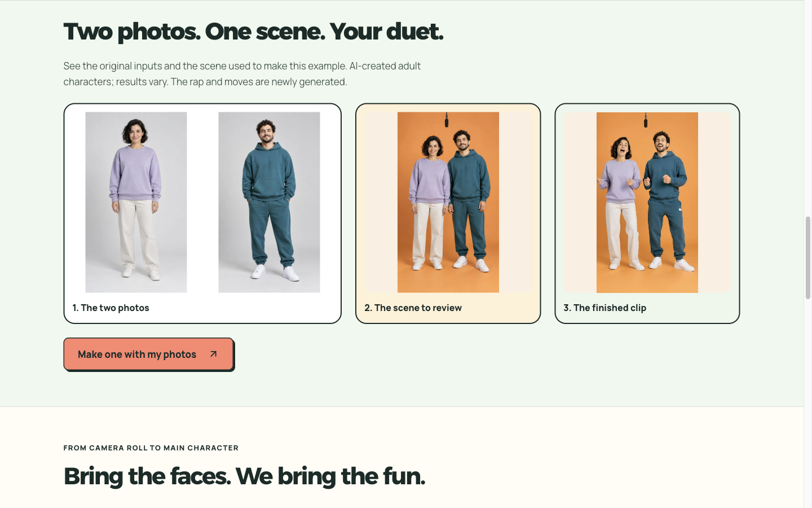812x508 pixels.
Task: Click 'Make one with my photos' button
Action: click(148, 354)
